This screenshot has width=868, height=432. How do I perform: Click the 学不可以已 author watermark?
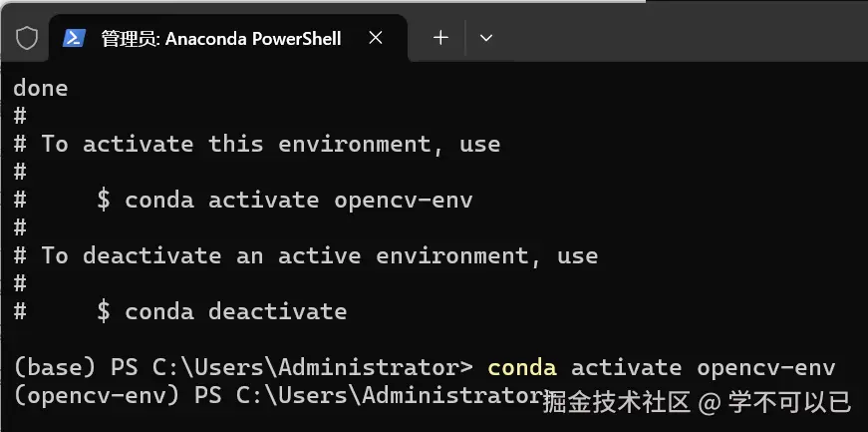pos(788,402)
